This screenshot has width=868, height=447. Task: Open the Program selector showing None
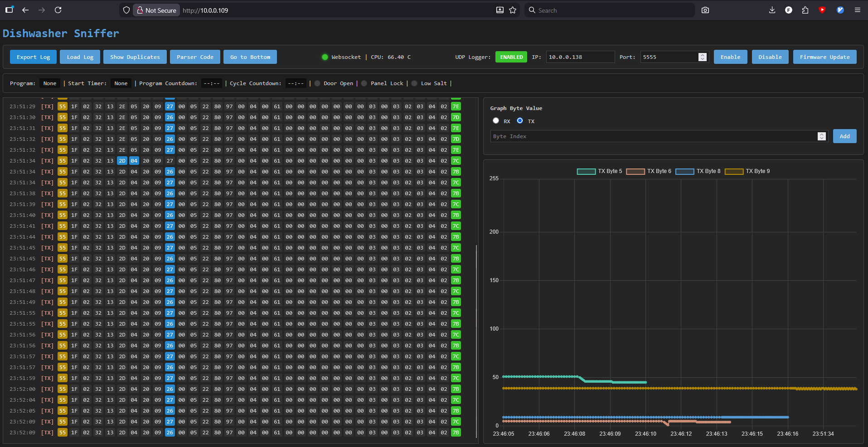click(x=50, y=83)
